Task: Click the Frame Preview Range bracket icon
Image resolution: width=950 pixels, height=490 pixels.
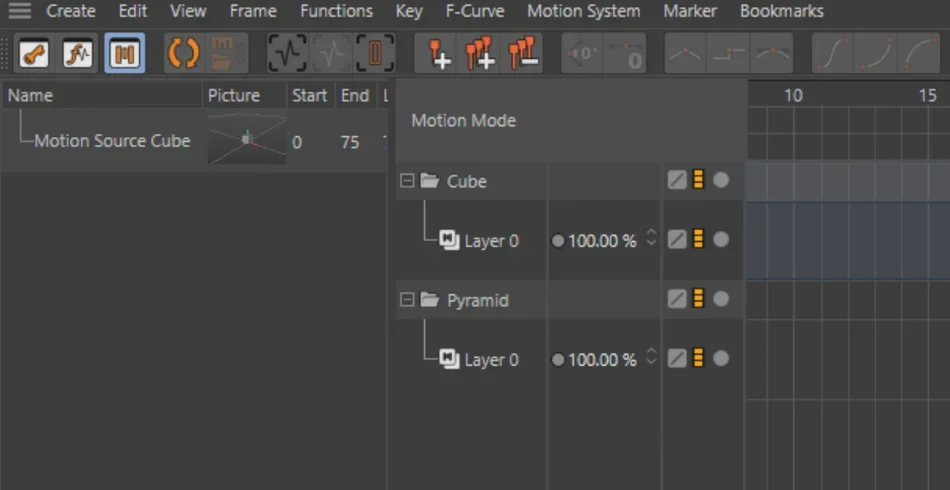Action: point(375,53)
